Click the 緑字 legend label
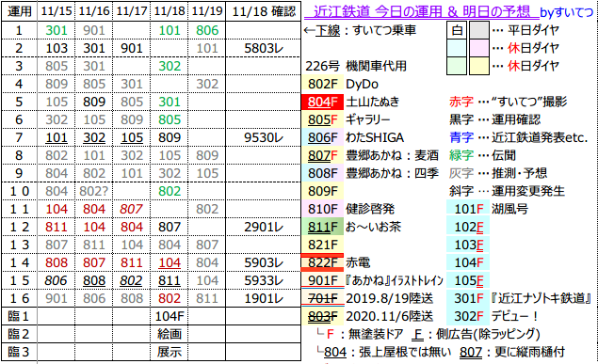 [x=461, y=155]
